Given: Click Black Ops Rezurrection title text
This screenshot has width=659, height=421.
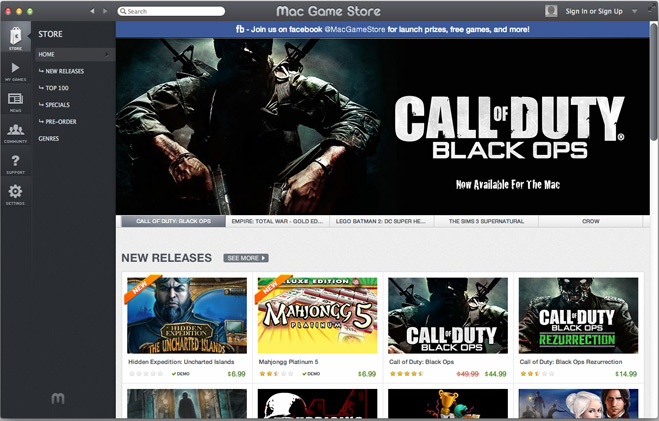Looking at the screenshot, I should click(571, 362).
